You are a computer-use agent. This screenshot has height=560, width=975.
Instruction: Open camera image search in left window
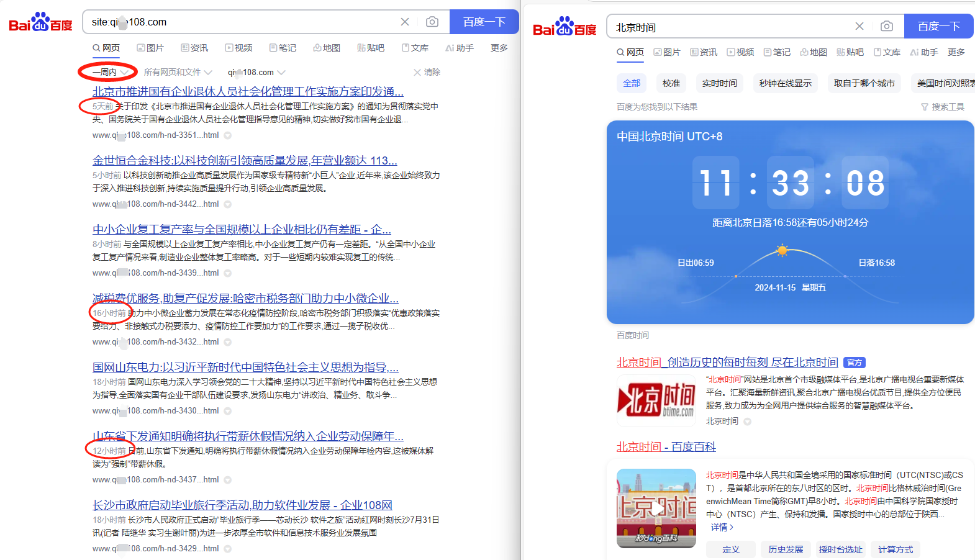(432, 22)
